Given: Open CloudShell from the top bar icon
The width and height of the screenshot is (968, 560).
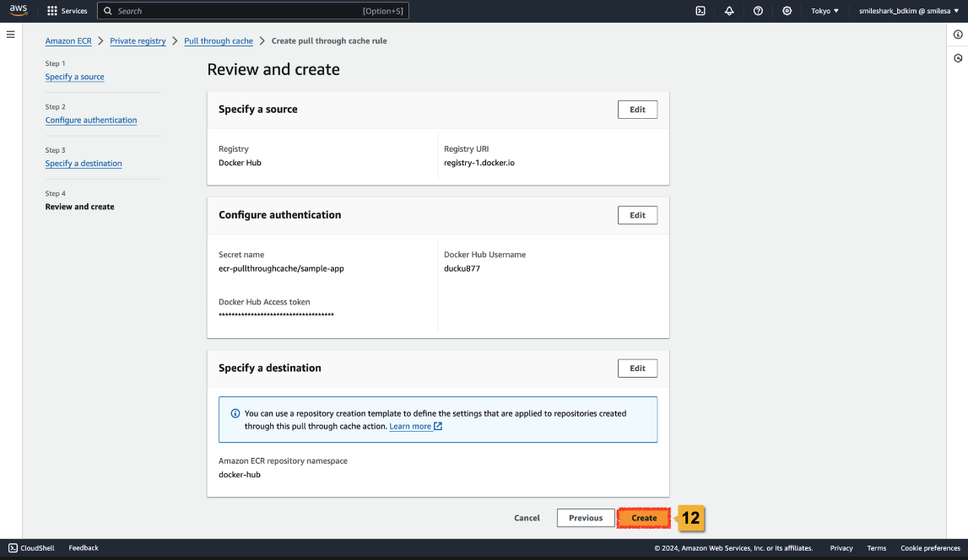Looking at the screenshot, I should coord(700,11).
